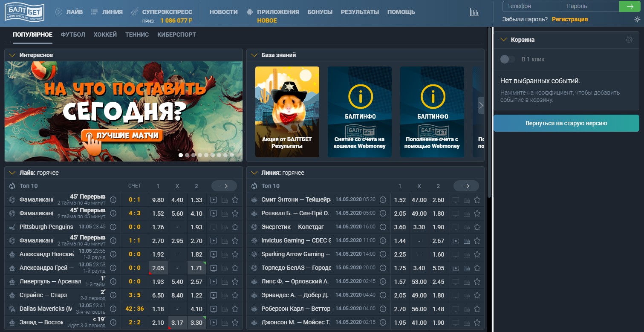
Task: Favorite the Джонсон М. — Мойсес Т. match
Action: 477,322
